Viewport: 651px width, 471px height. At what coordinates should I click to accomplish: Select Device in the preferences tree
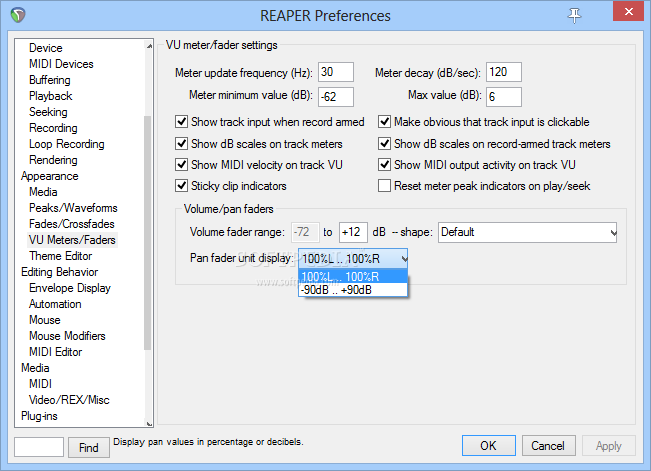click(x=46, y=48)
